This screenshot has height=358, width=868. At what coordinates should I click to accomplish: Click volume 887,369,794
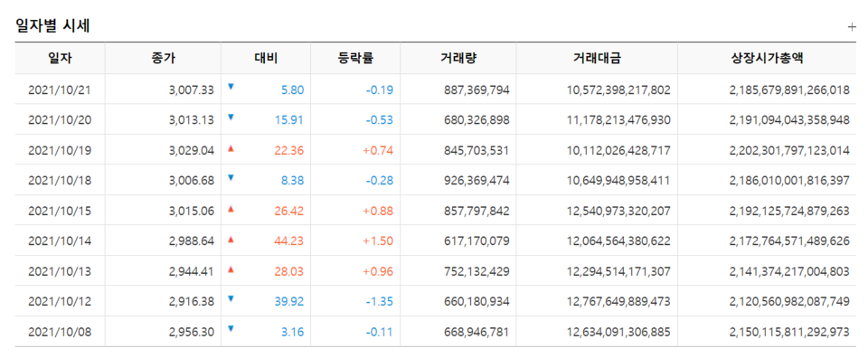(x=476, y=89)
